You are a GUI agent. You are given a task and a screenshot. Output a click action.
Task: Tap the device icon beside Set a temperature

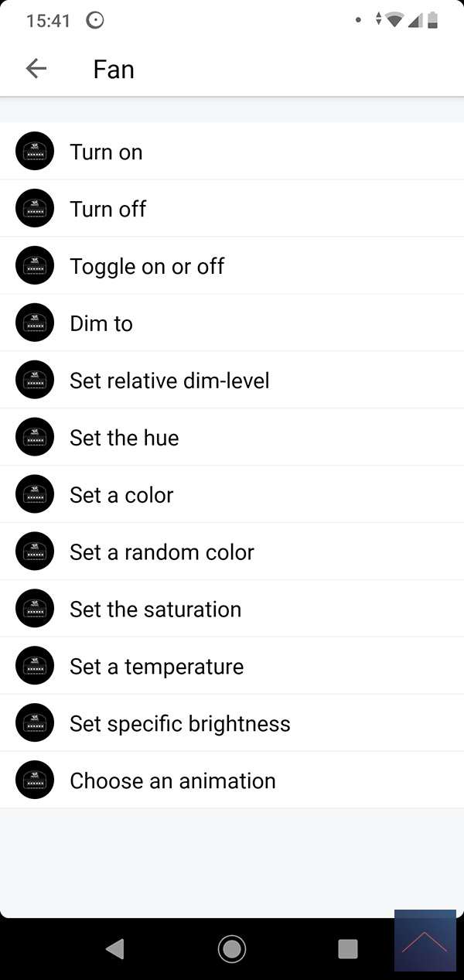[x=35, y=667]
